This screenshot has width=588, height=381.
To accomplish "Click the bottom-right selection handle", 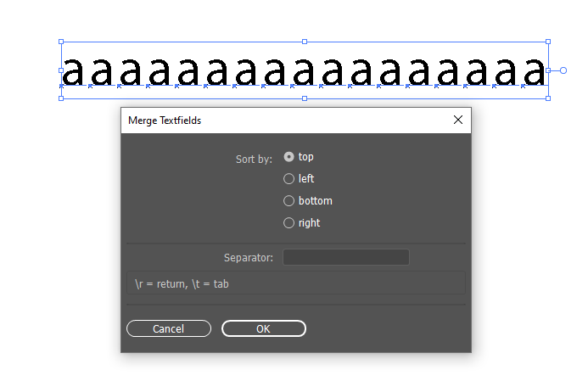I will [548, 98].
